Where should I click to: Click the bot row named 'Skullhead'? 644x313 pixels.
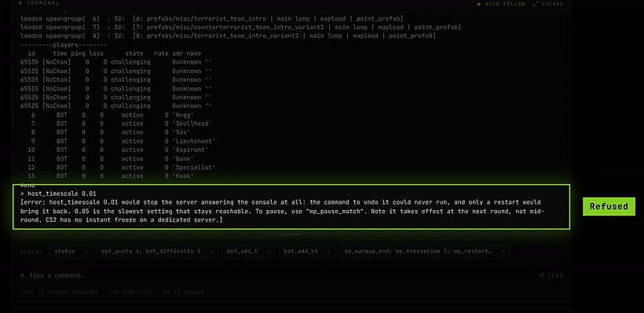121,123
